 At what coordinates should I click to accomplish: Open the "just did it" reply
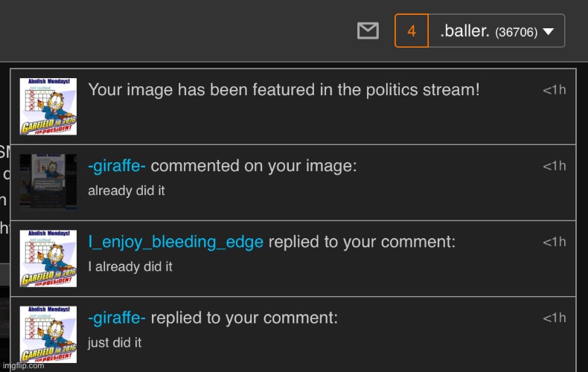click(x=115, y=342)
